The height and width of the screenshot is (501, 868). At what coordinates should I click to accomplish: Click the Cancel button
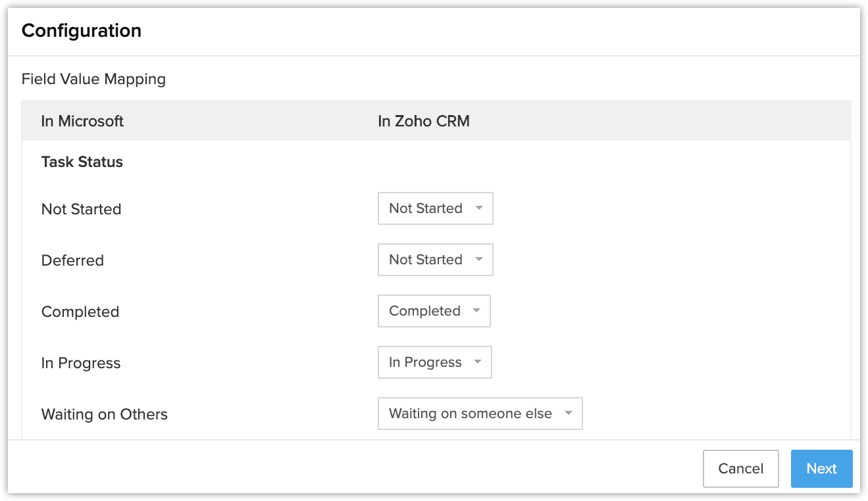(740, 469)
